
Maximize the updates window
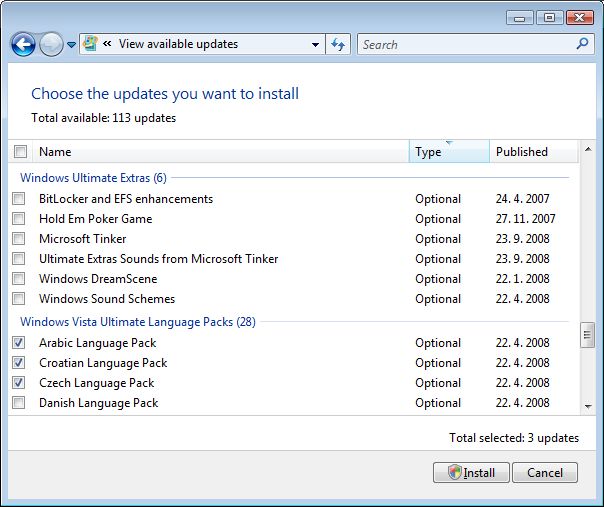549,18
